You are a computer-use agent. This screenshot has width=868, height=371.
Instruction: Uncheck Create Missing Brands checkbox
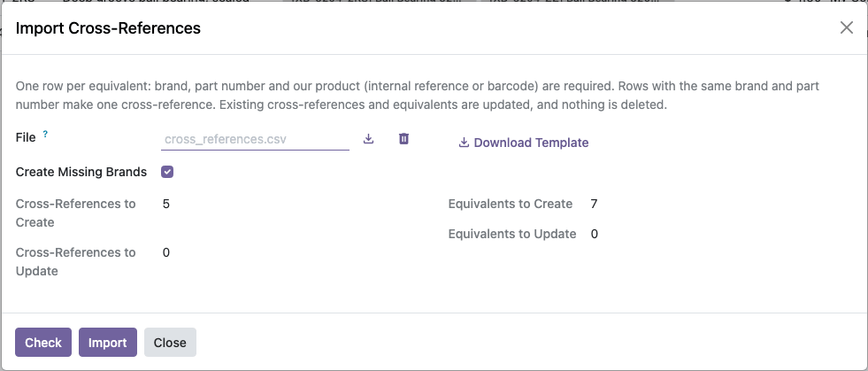[167, 172]
